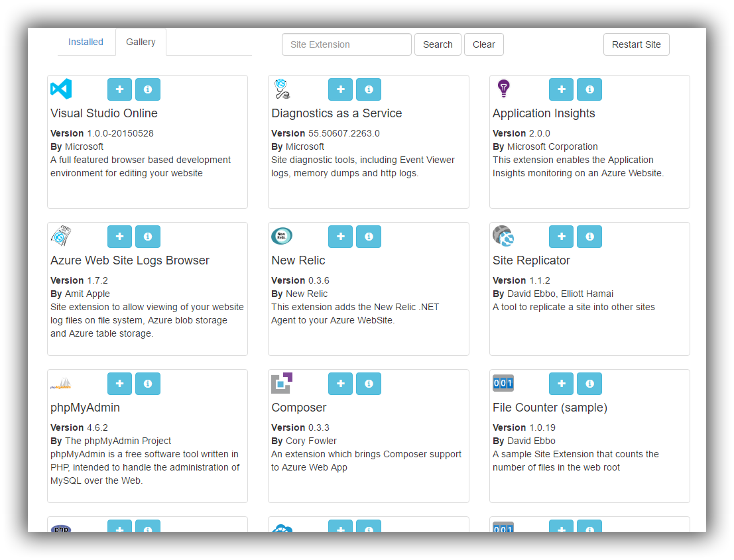Show info for Visual Studio Online

pos(148,89)
